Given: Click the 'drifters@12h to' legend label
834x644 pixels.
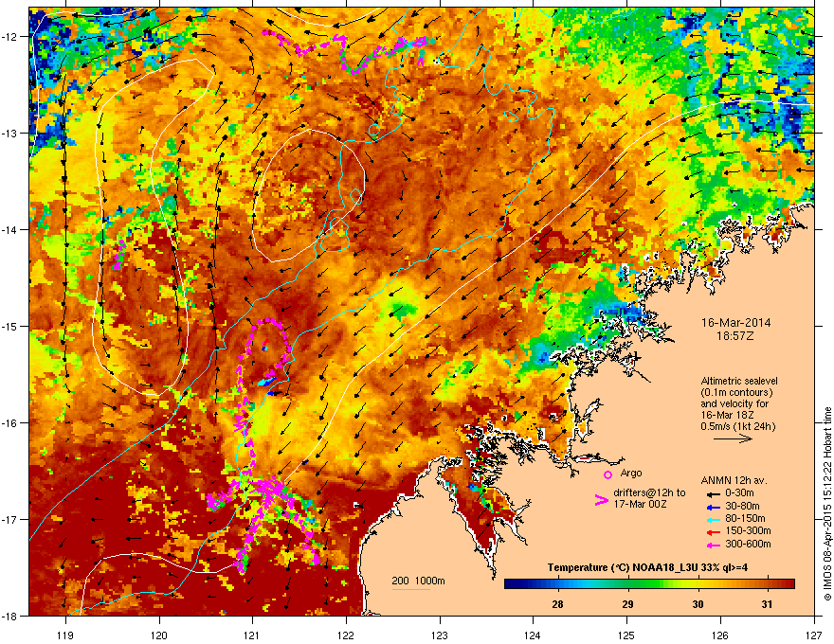Looking at the screenshot, I should (x=649, y=493).
